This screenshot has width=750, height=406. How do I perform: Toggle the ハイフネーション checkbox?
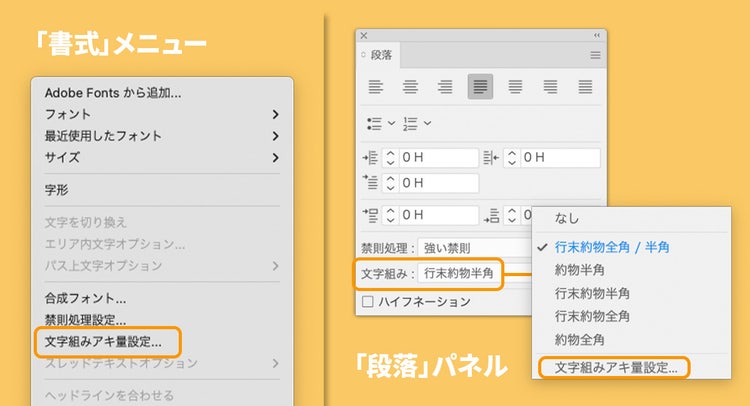pyautogui.click(x=367, y=302)
